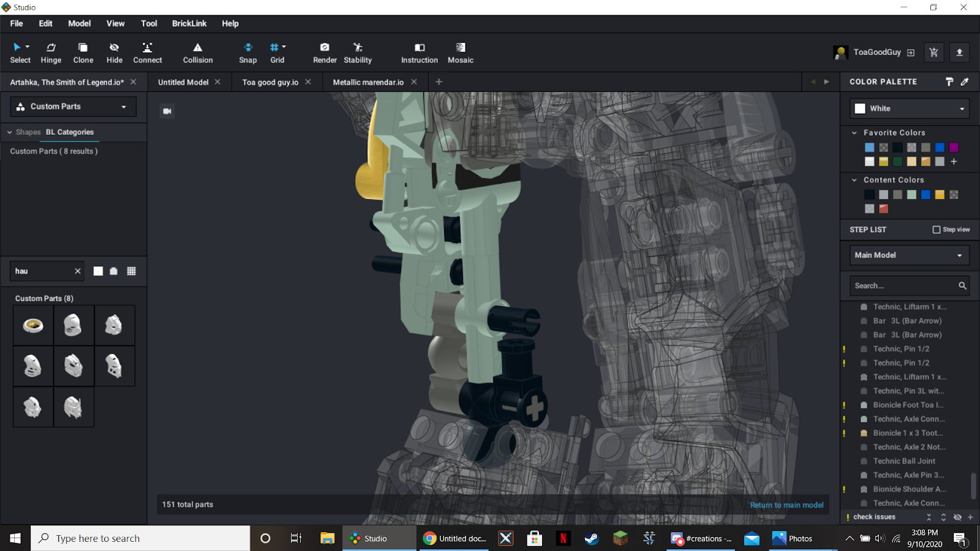Pick the dark green favorite color
Screen dimensions: 980x551
[897, 162]
